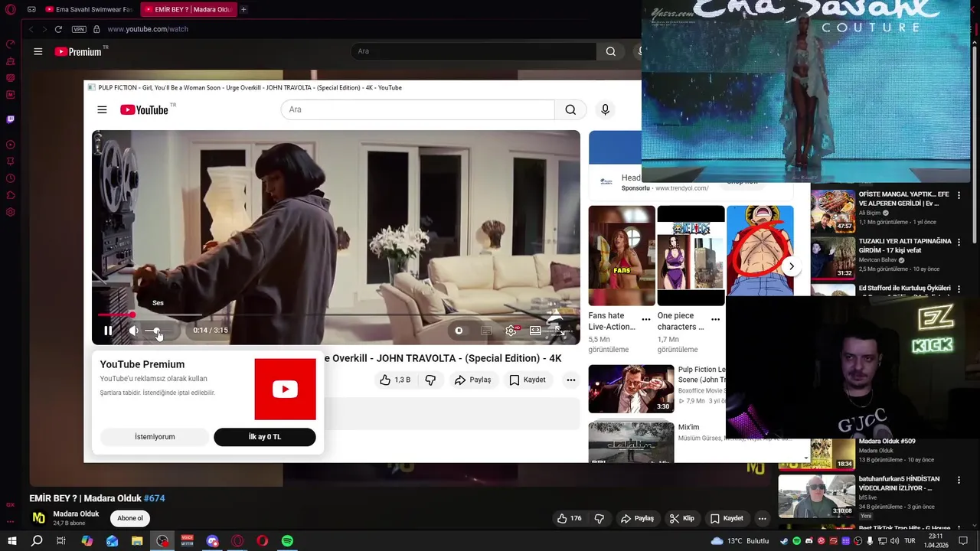The width and height of the screenshot is (980, 551).
Task: Open the YouTube Premium guide menu
Action: [38, 51]
